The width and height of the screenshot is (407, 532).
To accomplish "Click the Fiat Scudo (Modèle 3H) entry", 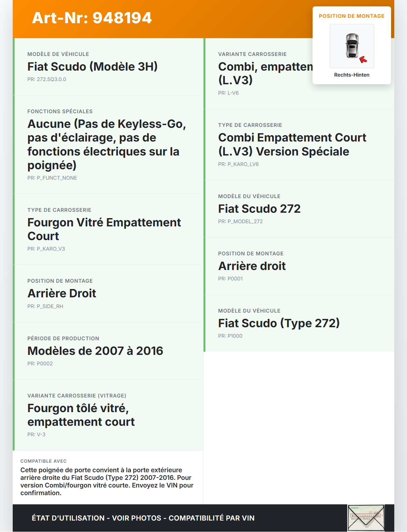I will [x=93, y=67].
